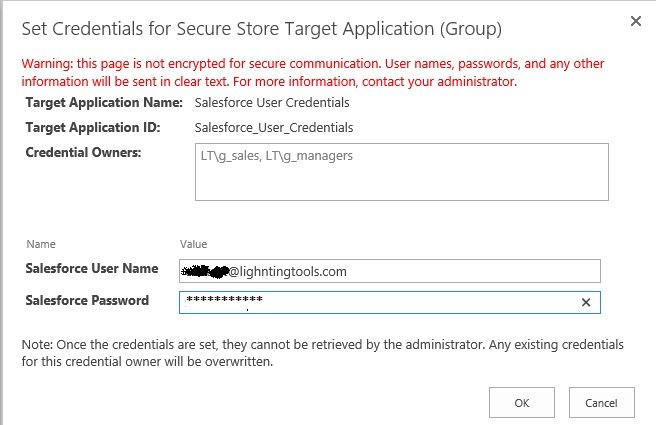Click the 'Target Application Name:' label
656x425 pixels.
[104, 102]
